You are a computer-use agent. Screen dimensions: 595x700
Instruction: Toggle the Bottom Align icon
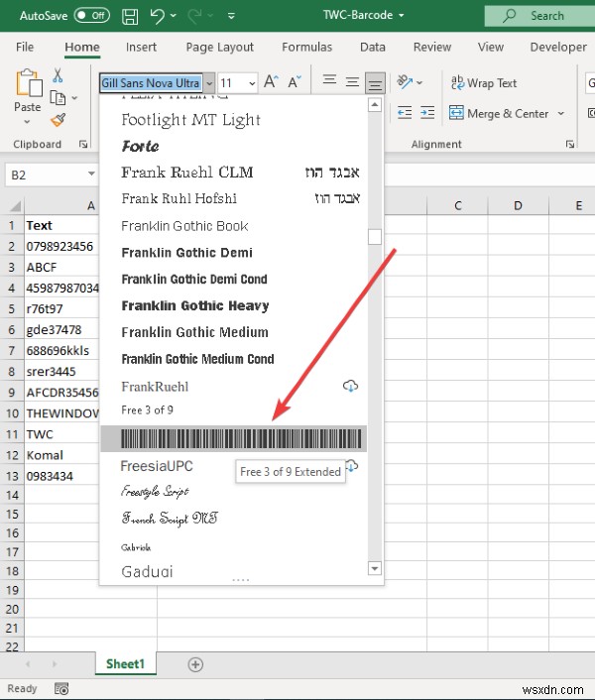tap(375, 83)
